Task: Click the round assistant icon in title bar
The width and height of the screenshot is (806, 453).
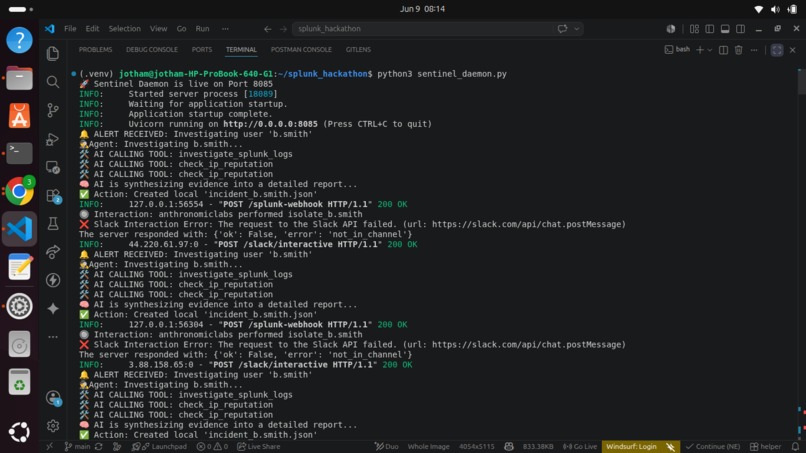Action: pyautogui.click(x=671, y=29)
